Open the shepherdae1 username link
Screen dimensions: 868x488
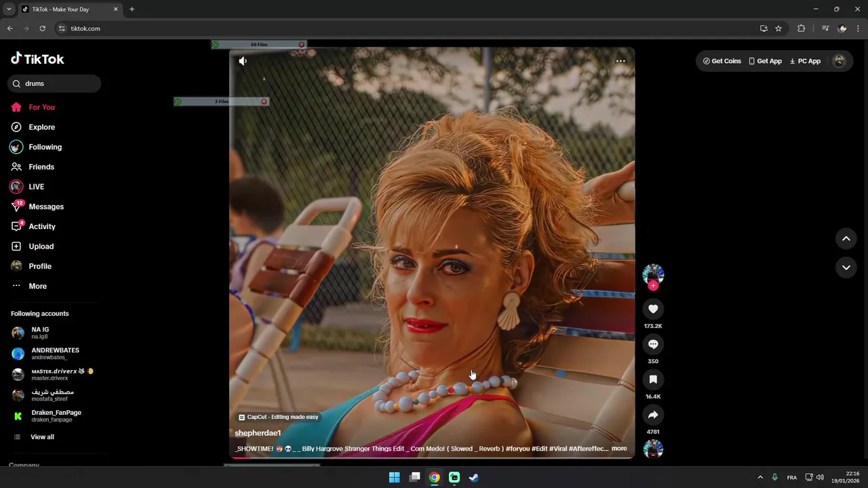click(x=258, y=433)
